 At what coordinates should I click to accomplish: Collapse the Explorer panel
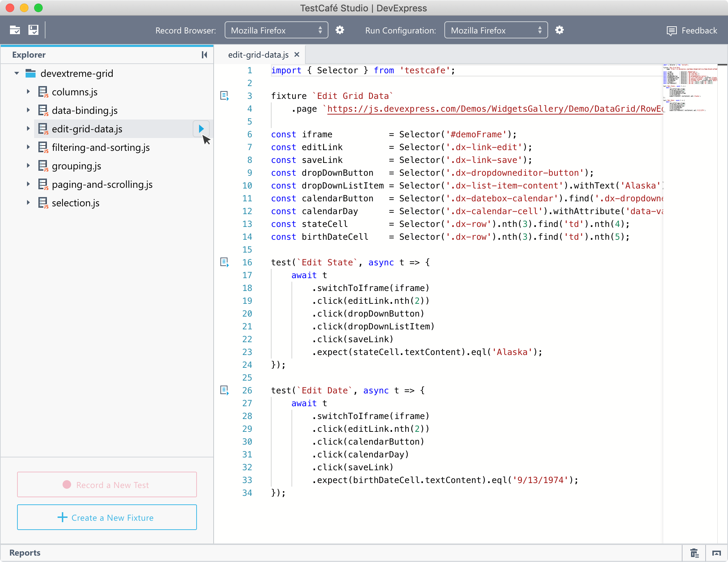coord(204,55)
